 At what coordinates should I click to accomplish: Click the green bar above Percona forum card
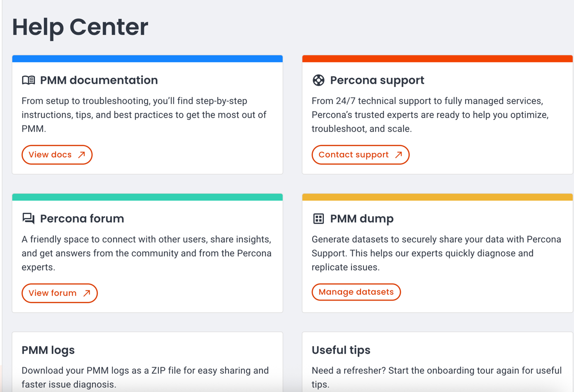pos(147,196)
